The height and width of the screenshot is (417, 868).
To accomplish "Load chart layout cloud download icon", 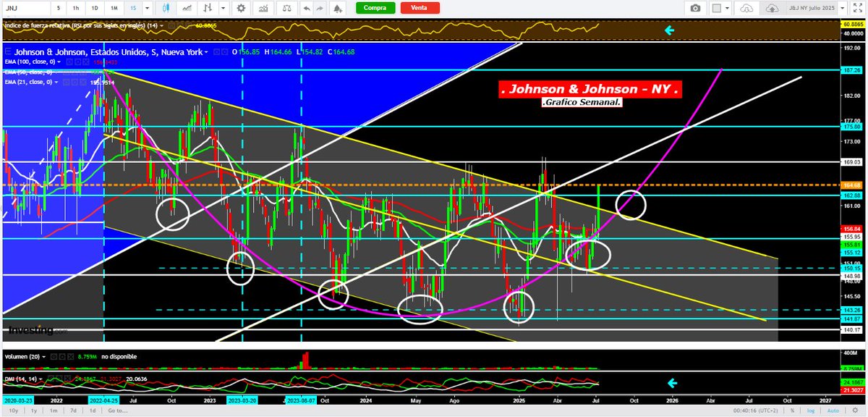I will click(746, 8).
